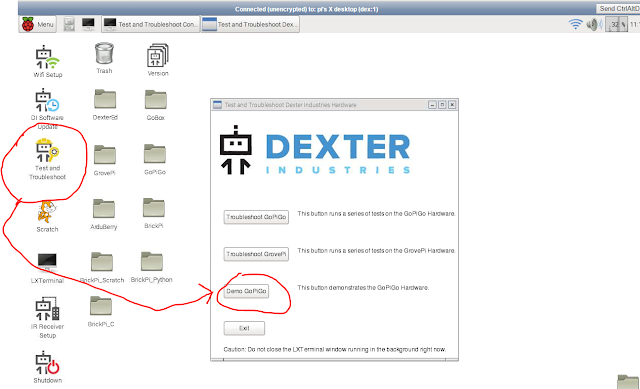This screenshot has width=640, height=389.
Task: Minimize the Test and Troubleshoot window
Action: click(432, 105)
